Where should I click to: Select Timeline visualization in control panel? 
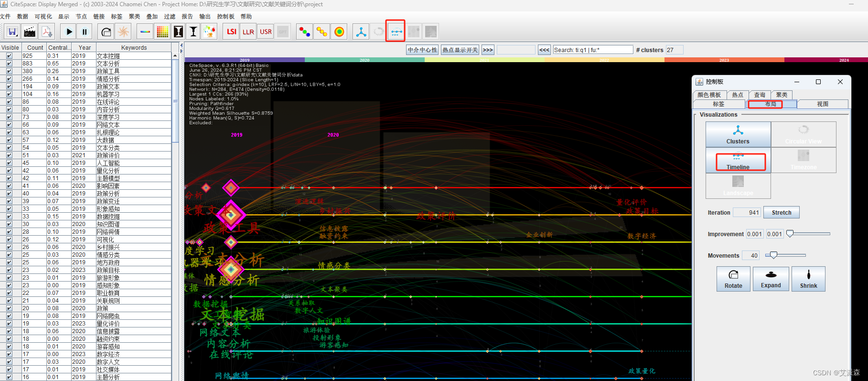[x=738, y=160]
